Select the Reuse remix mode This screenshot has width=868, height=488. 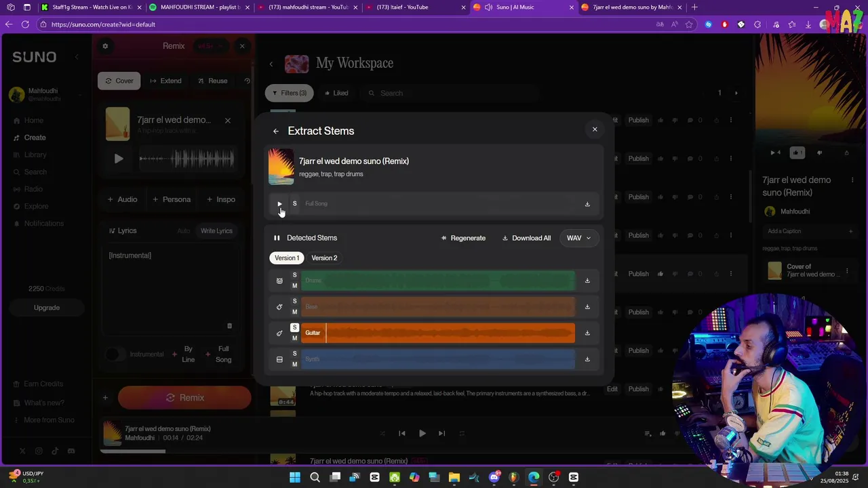(212, 81)
